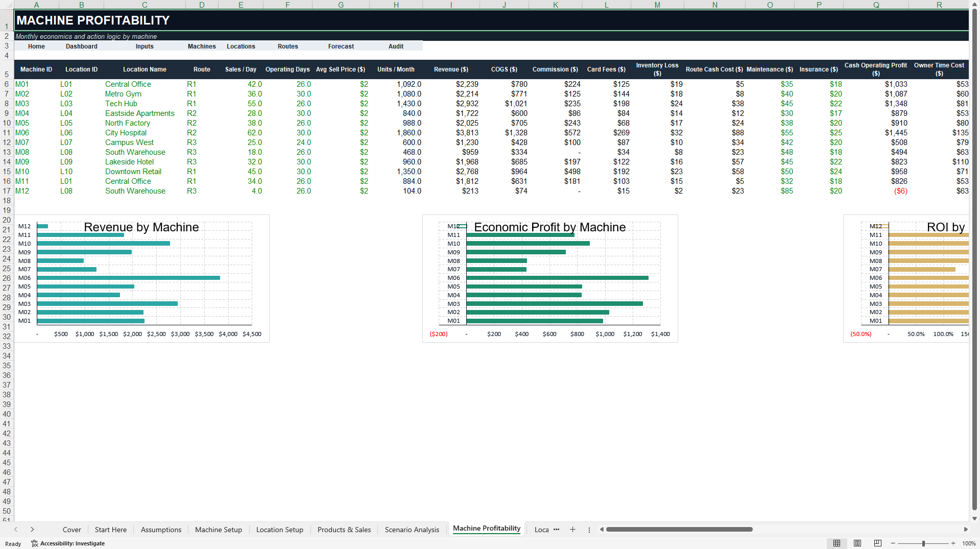Select the Cash Operating Profit header cell
This screenshot has width=980, height=549.
[x=876, y=69]
